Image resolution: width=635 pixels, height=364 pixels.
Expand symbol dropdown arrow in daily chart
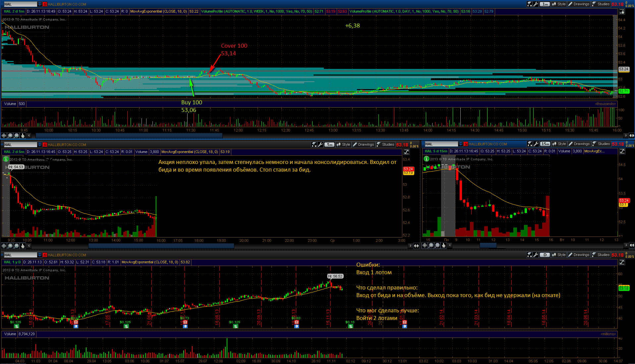point(40,255)
